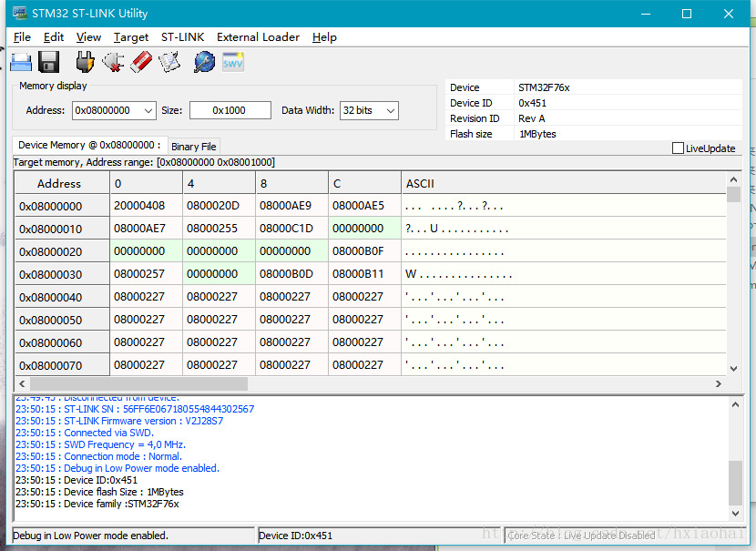Click the log pane scroll down arrow
The width and height of the screenshot is (756, 551).
point(735,514)
